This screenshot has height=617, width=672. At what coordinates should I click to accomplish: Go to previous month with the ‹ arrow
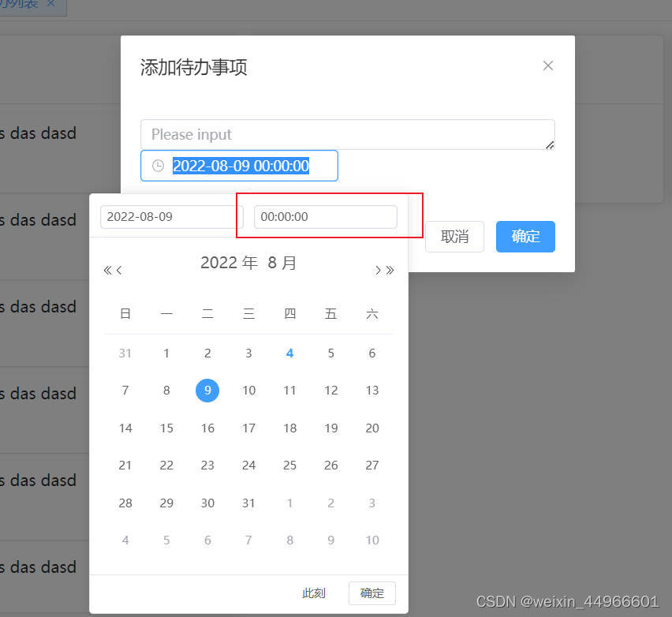[119, 270]
